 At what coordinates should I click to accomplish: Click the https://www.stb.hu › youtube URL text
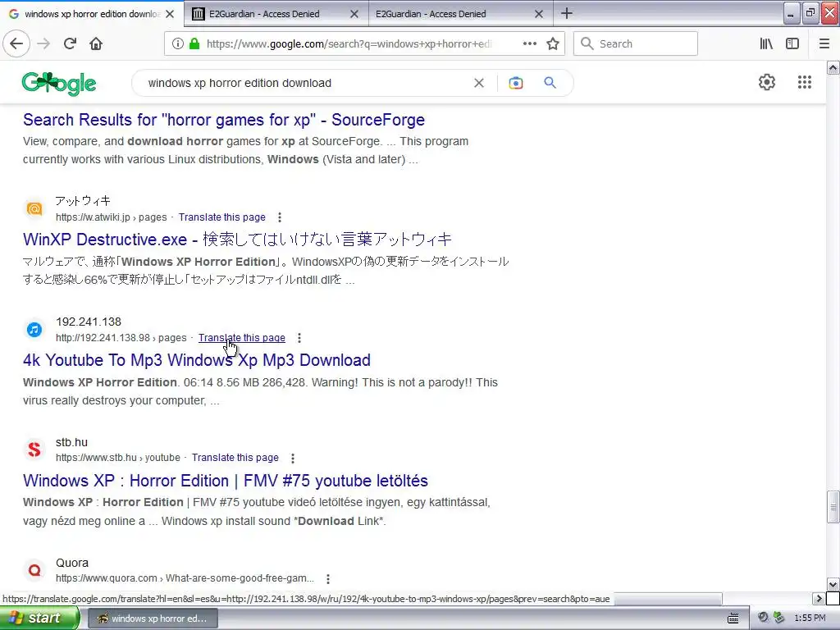pos(118,458)
